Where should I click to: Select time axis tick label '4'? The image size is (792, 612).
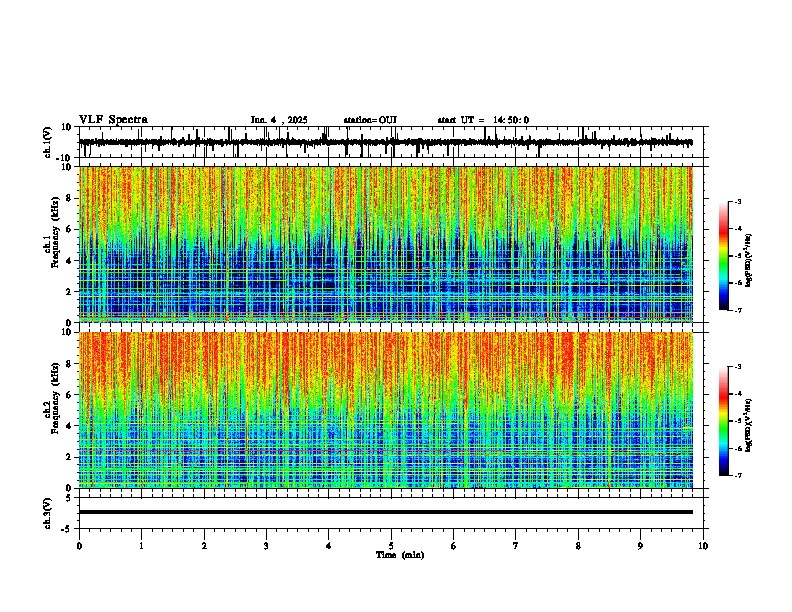(x=329, y=546)
